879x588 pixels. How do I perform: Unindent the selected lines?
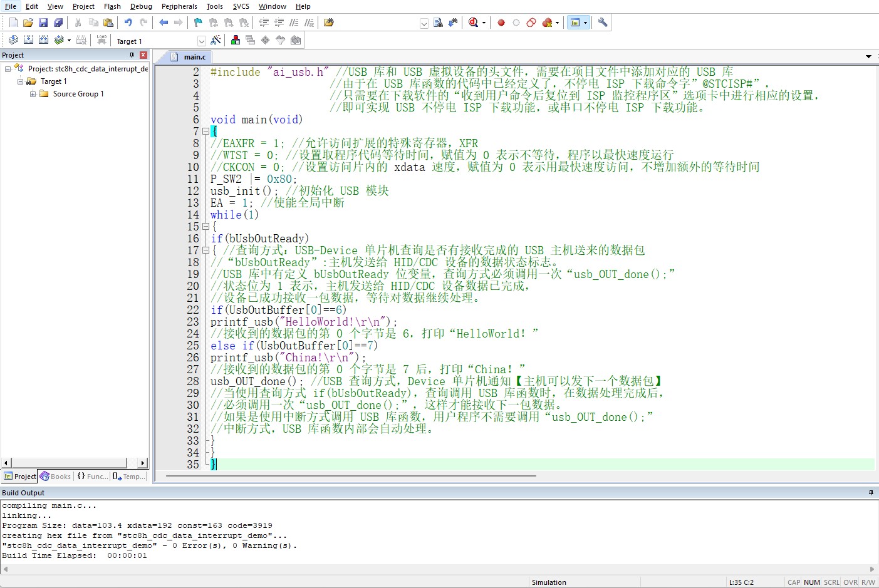279,23
